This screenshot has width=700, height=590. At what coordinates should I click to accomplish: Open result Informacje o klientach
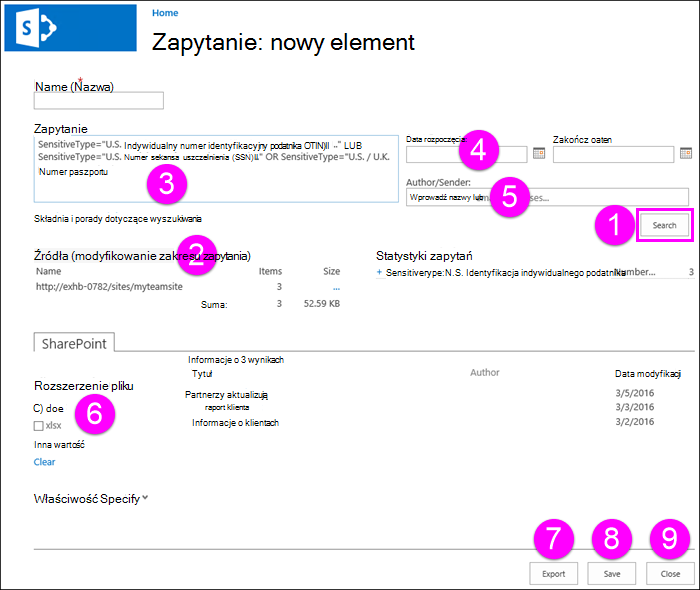click(235, 423)
